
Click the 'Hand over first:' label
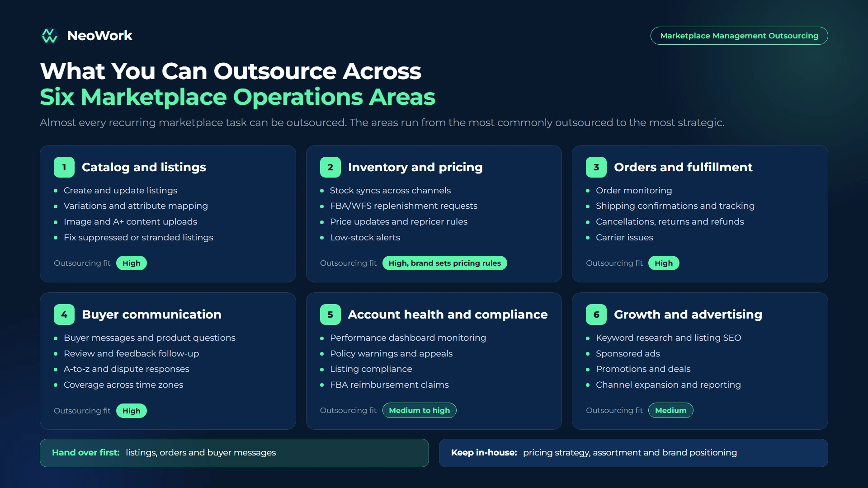tap(85, 453)
